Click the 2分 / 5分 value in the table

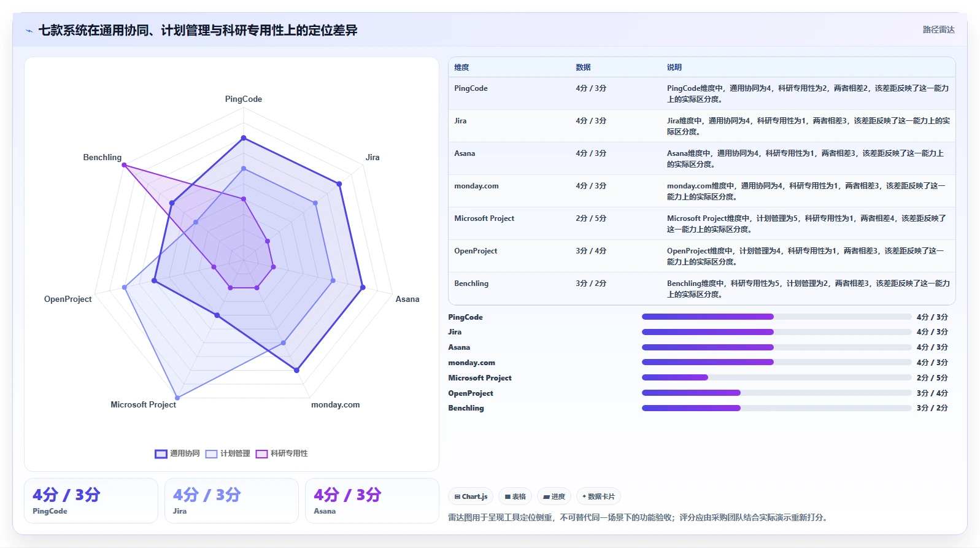click(x=591, y=218)
